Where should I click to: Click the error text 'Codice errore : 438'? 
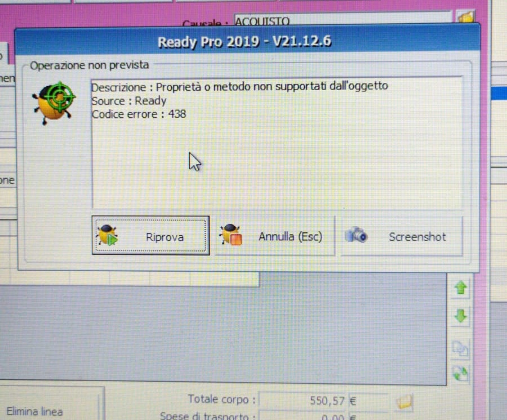click(139, 114)
